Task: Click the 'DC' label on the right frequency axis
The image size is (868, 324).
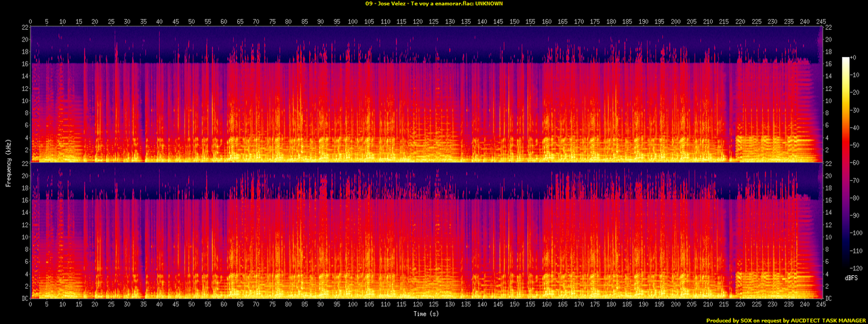Action: point(829,299)
